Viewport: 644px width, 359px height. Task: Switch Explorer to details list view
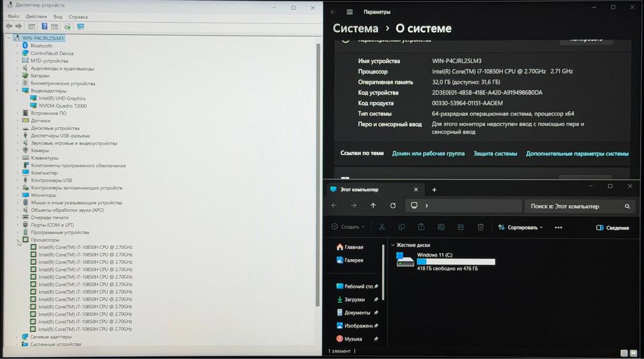tap(624, 353)
